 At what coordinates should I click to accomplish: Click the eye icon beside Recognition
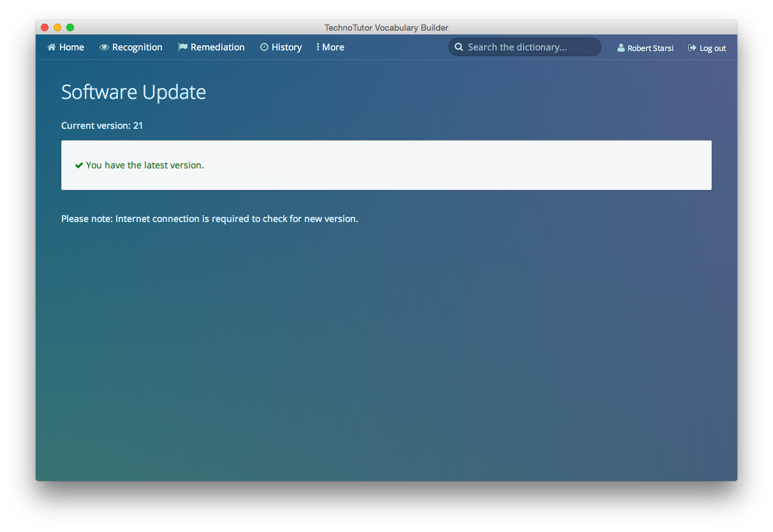click(x=103, y=47)
